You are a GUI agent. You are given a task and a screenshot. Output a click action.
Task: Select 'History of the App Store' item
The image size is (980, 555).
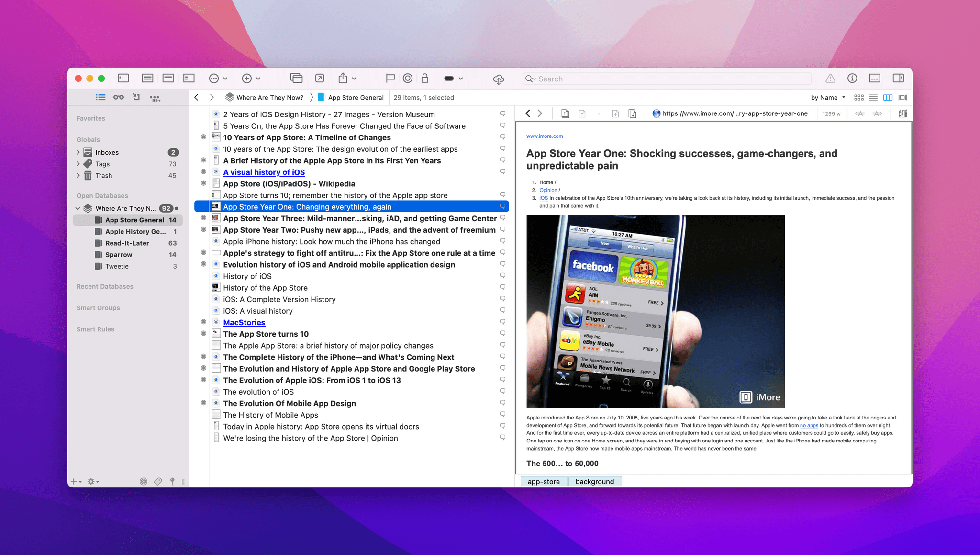265,288
